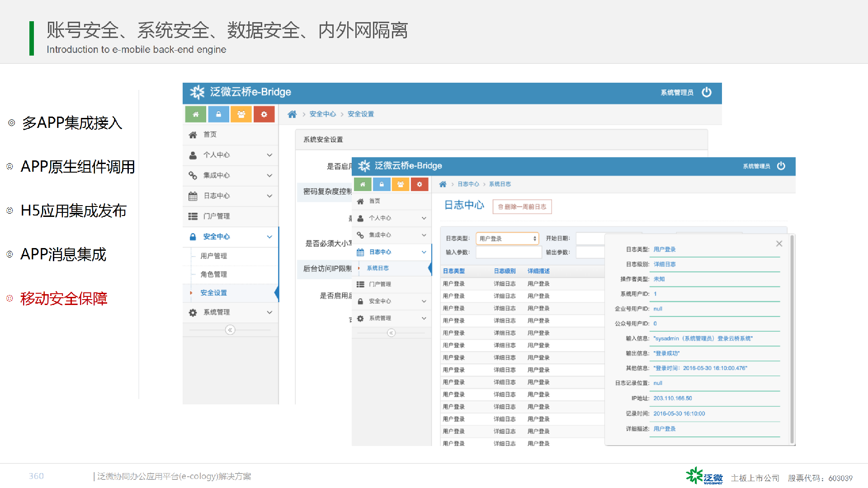Screen dimensions: 868x488
Task: Click 日志类型 column header
Action: click(x=453, y=271)
